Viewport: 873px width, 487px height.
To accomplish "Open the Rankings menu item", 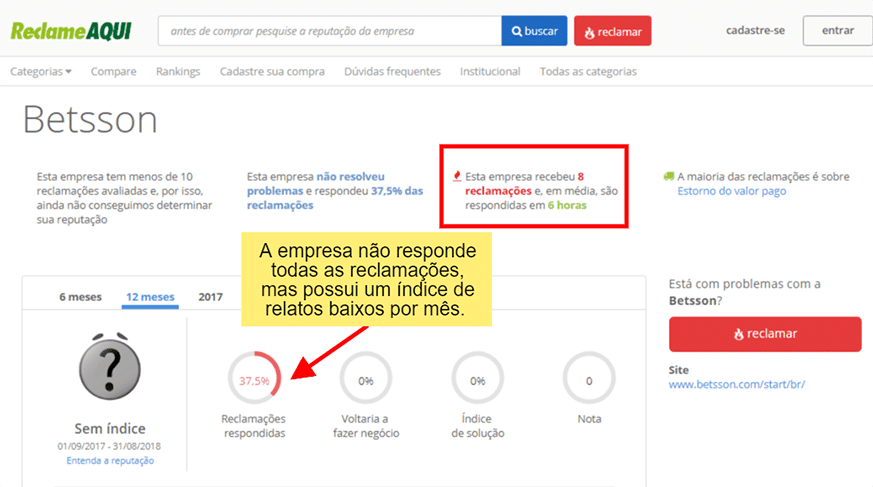I will coord(178,71).
